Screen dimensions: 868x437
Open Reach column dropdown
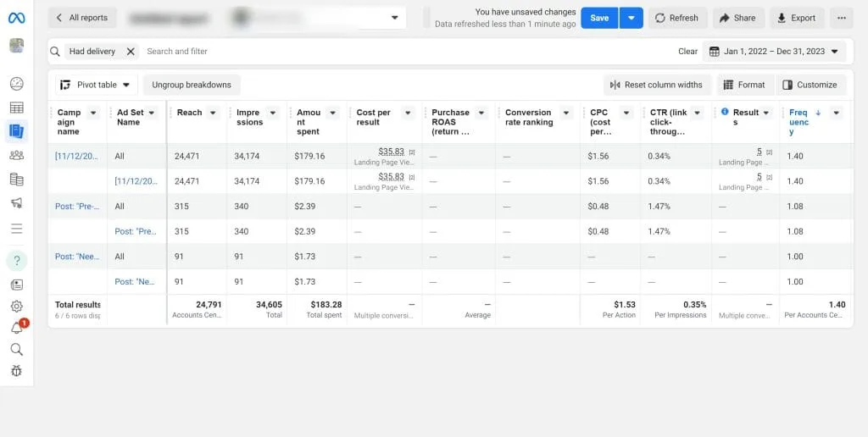point(213,113)
